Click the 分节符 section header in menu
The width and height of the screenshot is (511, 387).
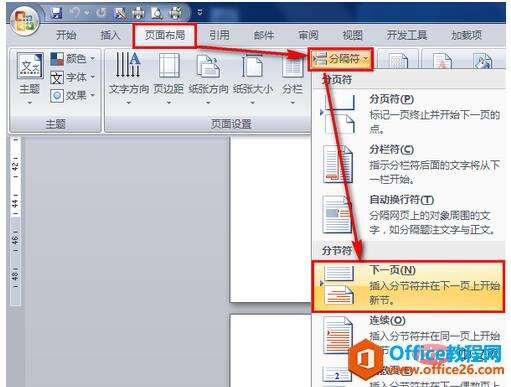point(337,250)
